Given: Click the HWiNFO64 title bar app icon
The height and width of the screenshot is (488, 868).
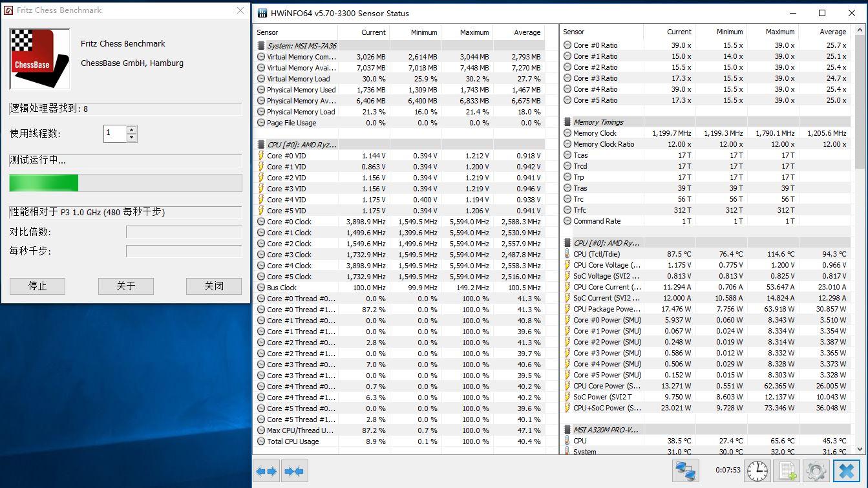Looking at the screenshot, I should (262, 13).
